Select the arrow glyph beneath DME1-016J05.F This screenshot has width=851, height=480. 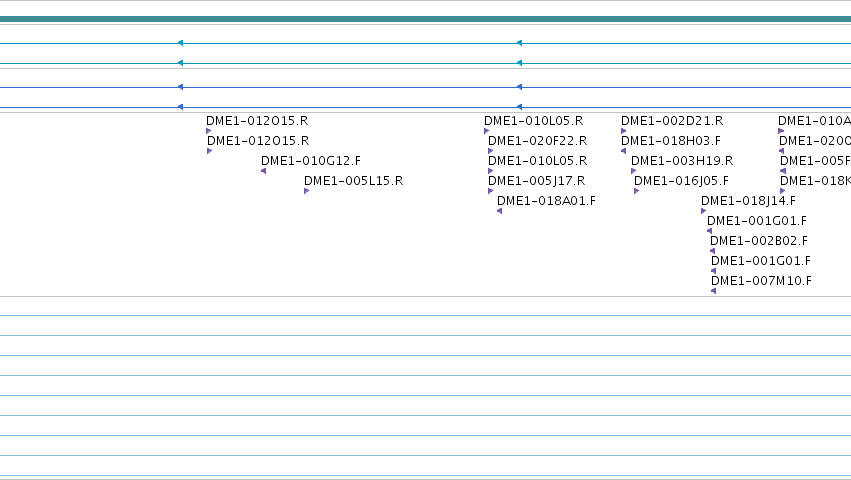tap(637, 191)
